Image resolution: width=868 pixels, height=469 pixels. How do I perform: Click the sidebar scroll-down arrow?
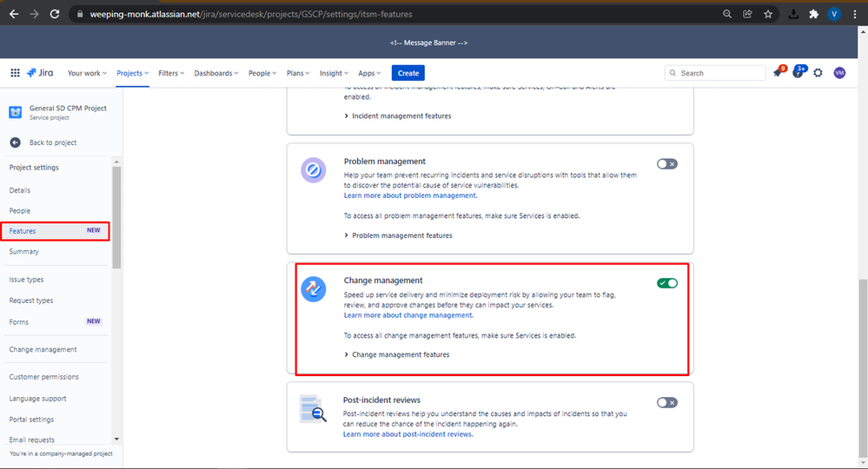[116, 439]
